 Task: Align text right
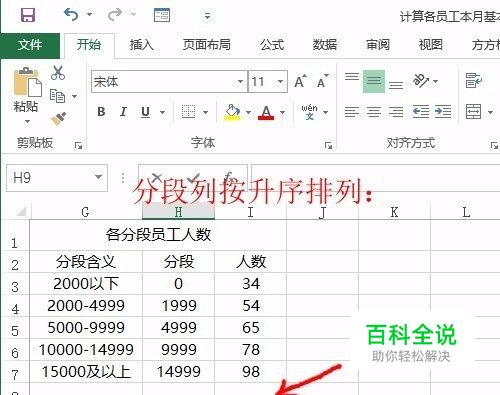pyautogui.click(x=396, y=112)
